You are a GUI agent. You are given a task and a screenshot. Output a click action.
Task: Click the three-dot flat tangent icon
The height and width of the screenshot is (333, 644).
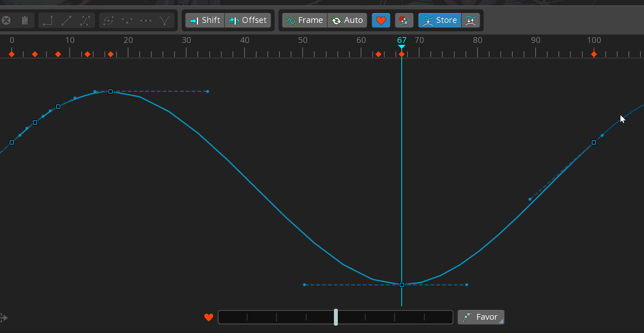coord(146,20)
